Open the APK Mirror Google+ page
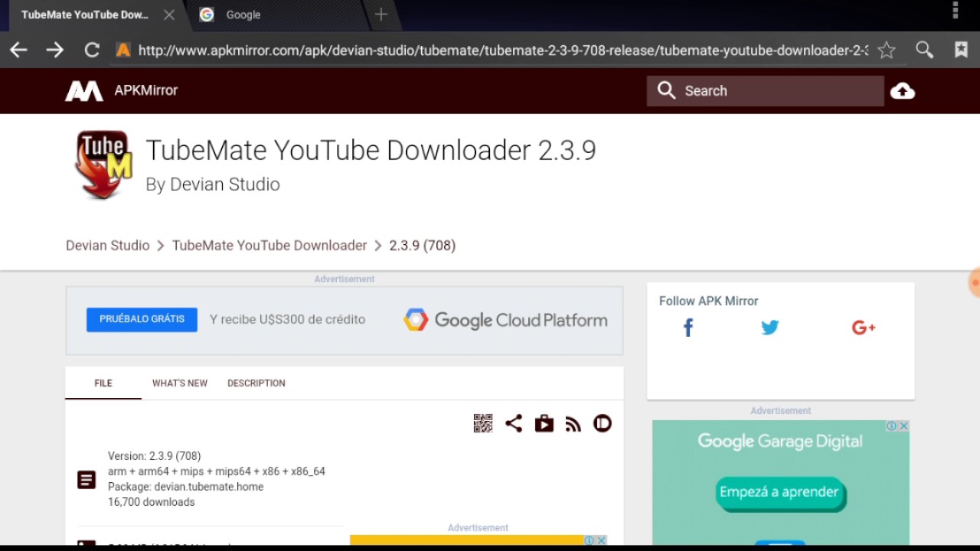980x551 pixels. pos(864,328)
